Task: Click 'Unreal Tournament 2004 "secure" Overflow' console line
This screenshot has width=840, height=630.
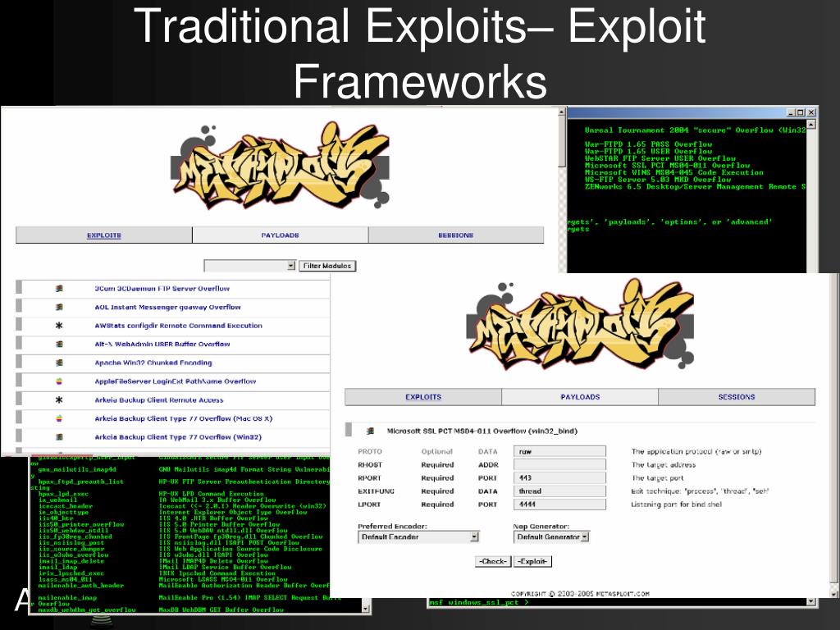Action: tap(695, 130)
